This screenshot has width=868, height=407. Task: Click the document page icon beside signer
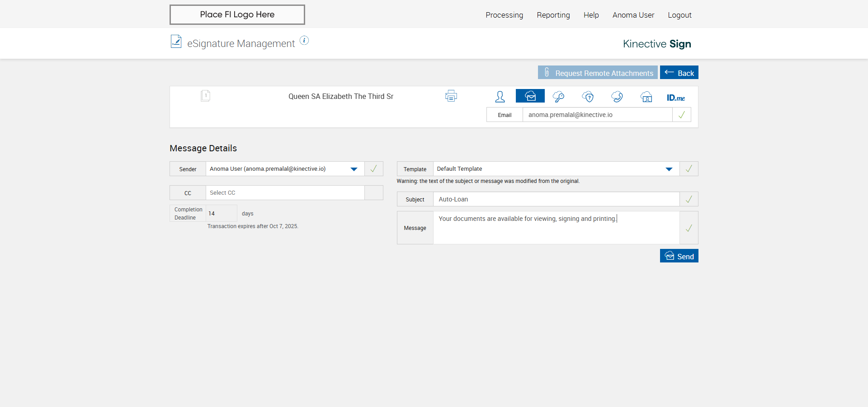[205, 96]
